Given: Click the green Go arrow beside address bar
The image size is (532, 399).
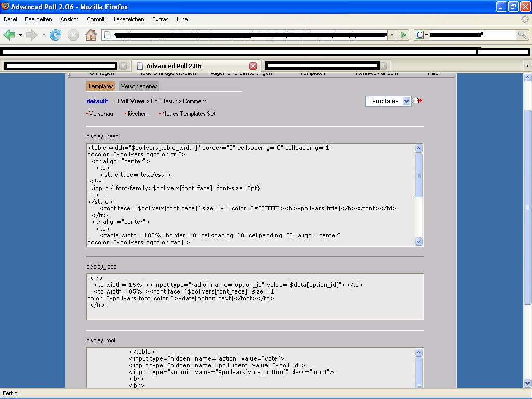Looking at the screenshot, I should click(403, 35).
